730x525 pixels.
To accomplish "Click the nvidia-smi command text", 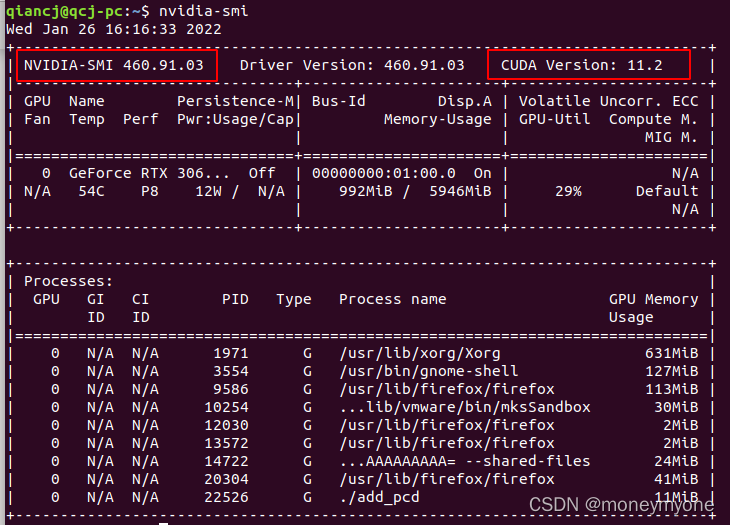I will [203, 11].
